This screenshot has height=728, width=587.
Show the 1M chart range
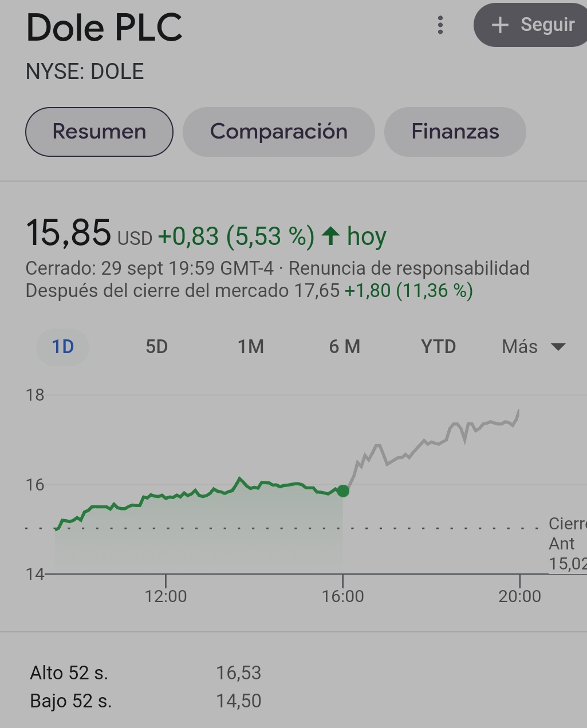point(251,347)
